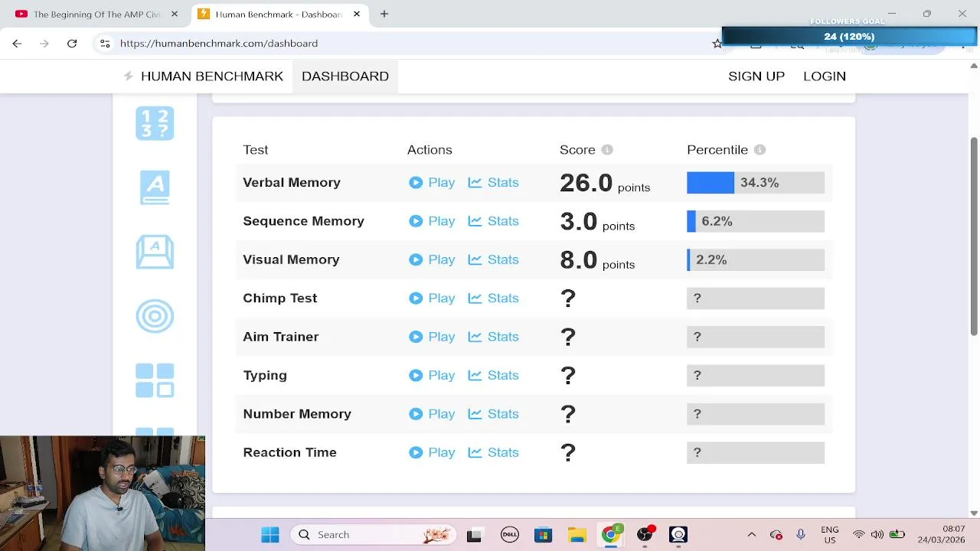Open a new browser tab
The image size is (980, 551).
pyautogui.click(x=384, y=14)
